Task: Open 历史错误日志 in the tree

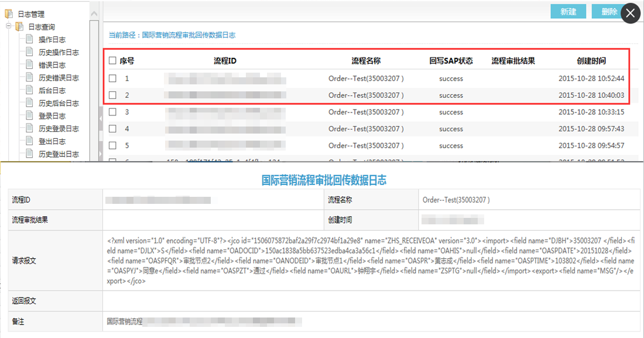Action: [59, 78]
